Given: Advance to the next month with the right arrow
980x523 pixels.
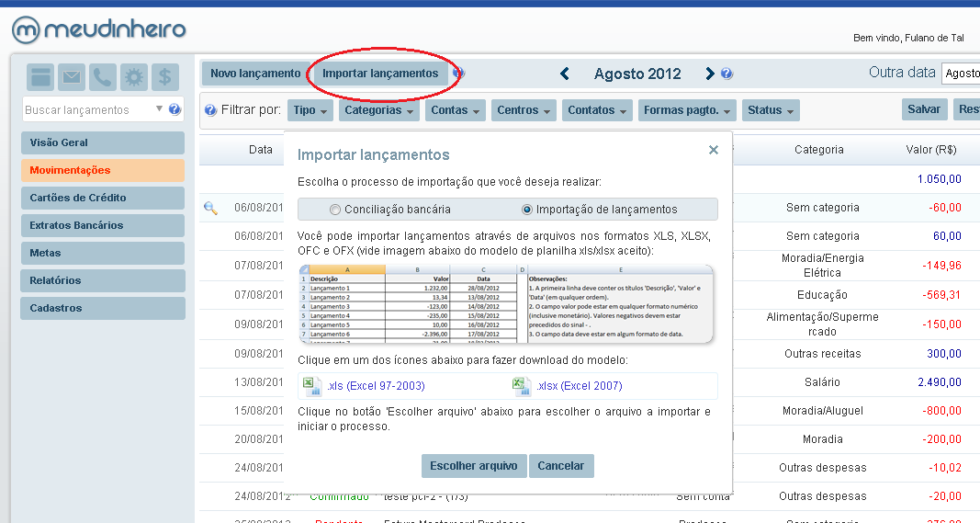Looking at the screenshot, I should tap(709, 74).
